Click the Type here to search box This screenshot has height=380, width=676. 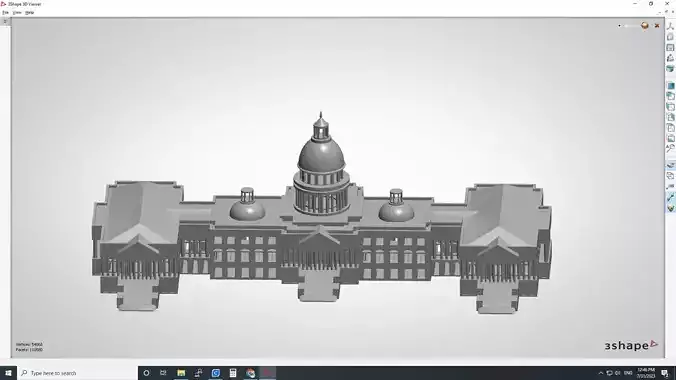(x=78, y=373)
